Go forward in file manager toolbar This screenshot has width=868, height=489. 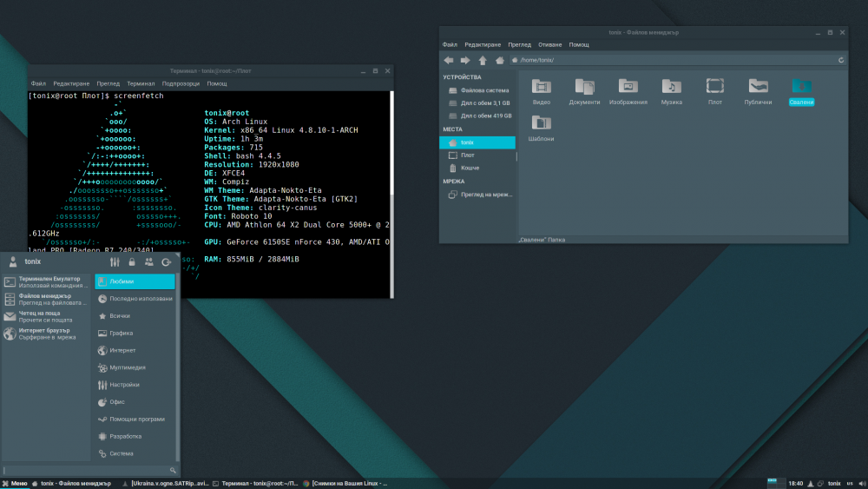tap(465, 60)
